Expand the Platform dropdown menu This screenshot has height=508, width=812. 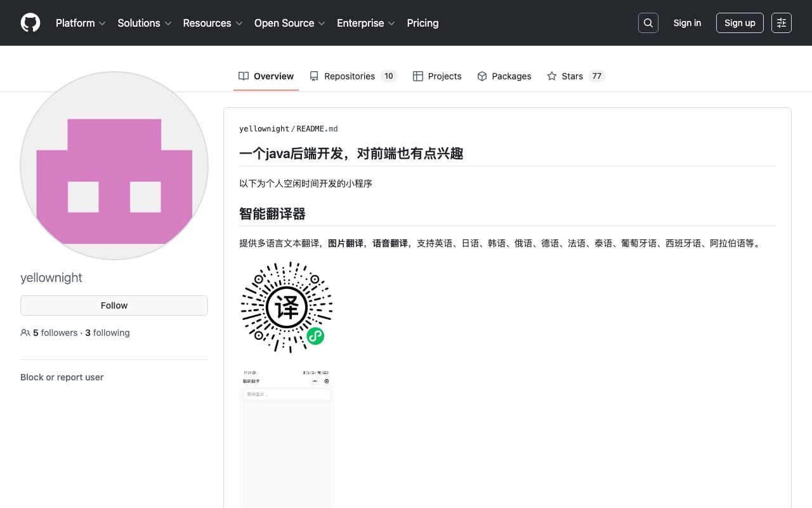[x=81, y=23]
